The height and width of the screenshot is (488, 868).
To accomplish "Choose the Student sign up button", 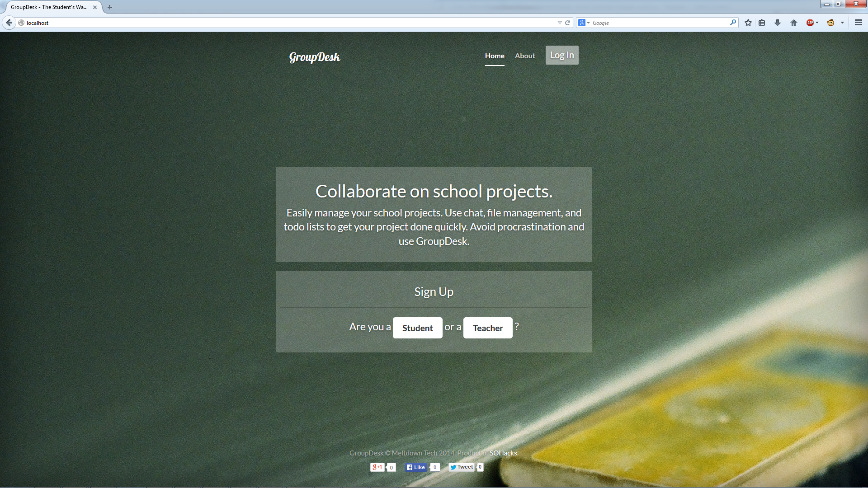I will click(417, 328).
